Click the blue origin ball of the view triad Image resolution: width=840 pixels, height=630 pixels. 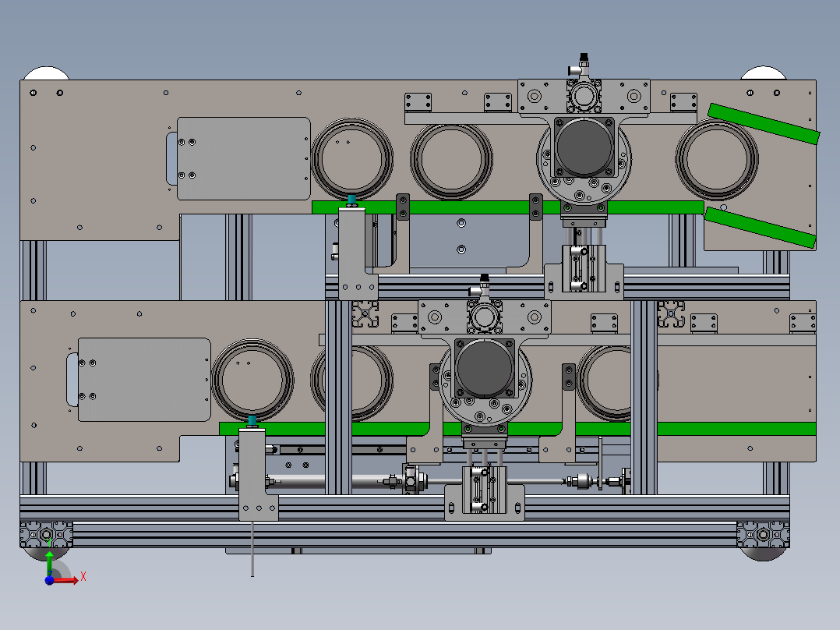click(x=49, y=581)
